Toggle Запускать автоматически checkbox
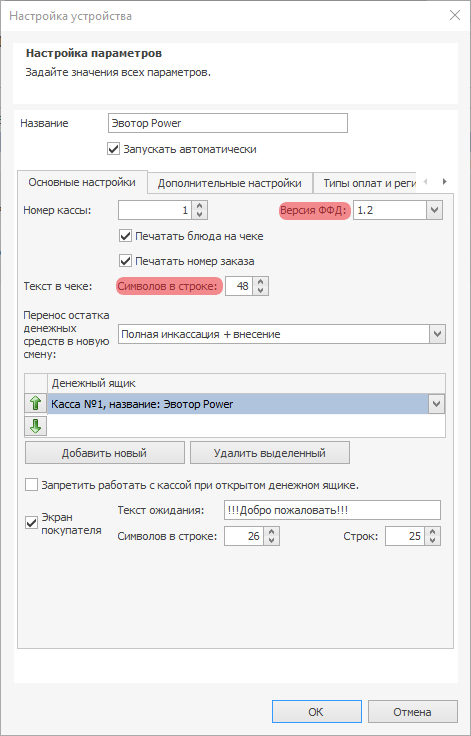Viewport: 471px width, 736px height. point(114,149)
